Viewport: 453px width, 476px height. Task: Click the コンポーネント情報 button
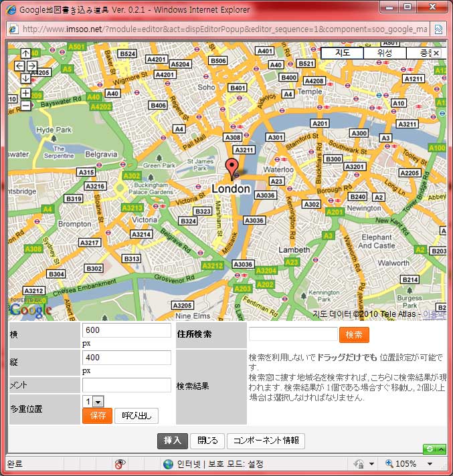coord(266,441)
